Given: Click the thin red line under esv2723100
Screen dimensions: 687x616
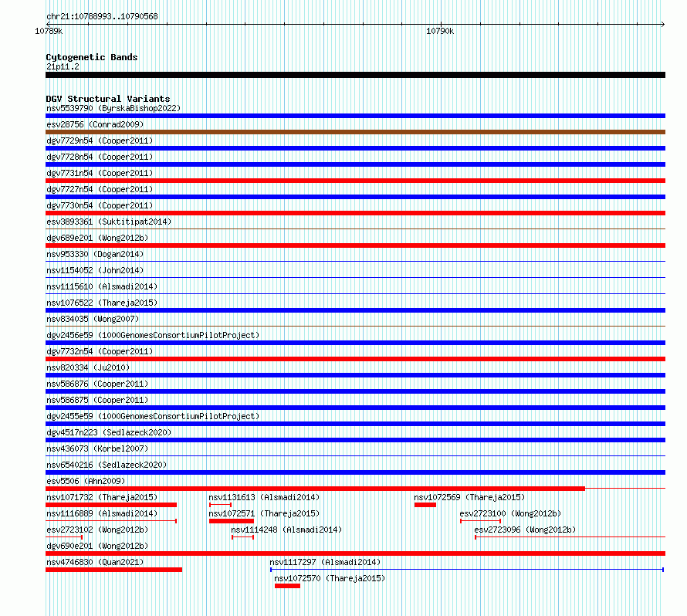Looking at the screenshot, I should tap(480, 521).
